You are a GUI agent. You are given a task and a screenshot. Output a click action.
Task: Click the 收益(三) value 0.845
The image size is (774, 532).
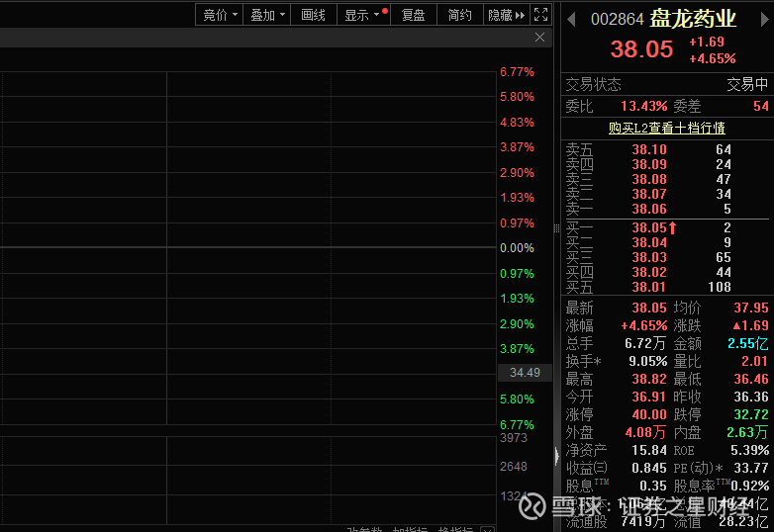[x=649, y=468]
